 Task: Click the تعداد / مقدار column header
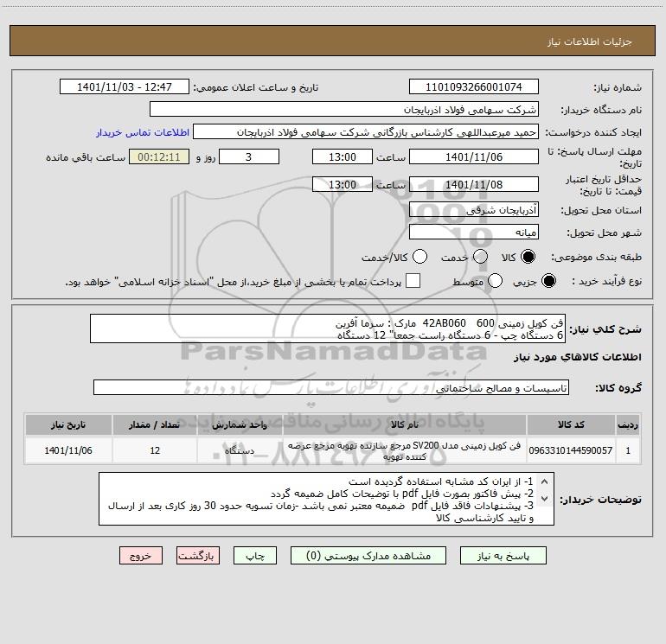click(155, 425)
